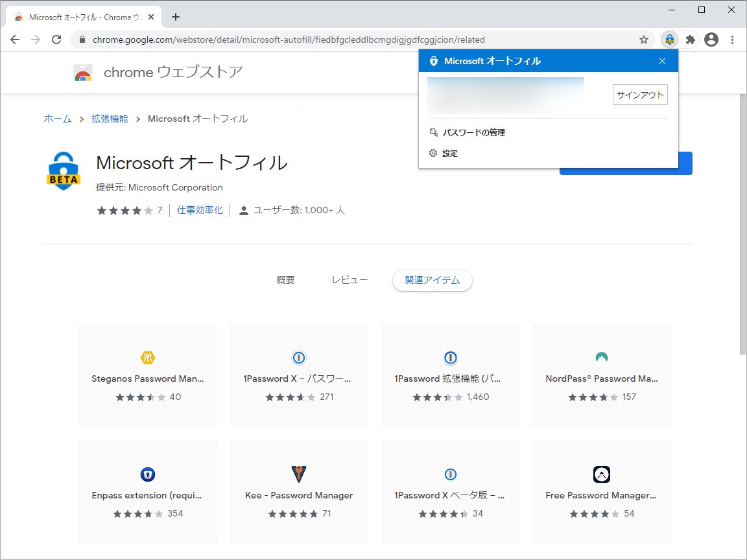
Task: Open the Steganos Password Manager extension icon
Action: 147,357
